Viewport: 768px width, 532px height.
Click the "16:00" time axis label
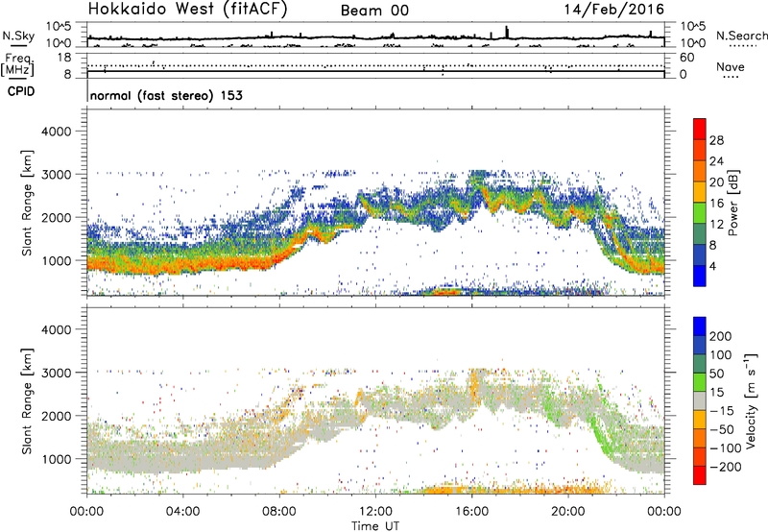pyautogui.click(x=471, y=512)
